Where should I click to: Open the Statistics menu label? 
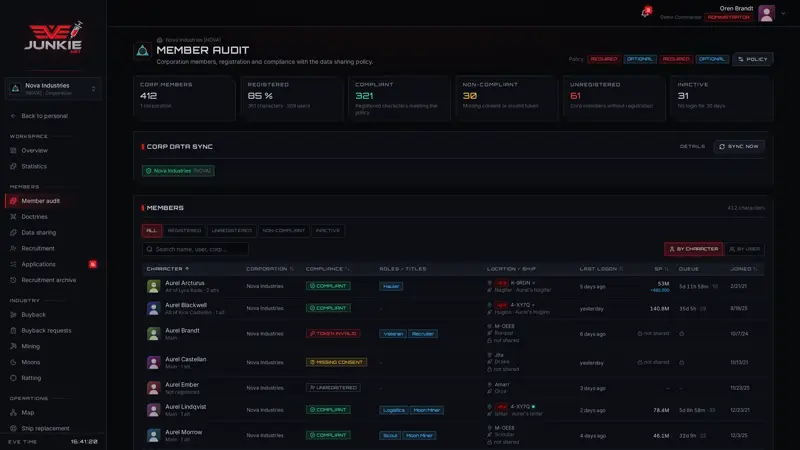(x=34, y=166)
